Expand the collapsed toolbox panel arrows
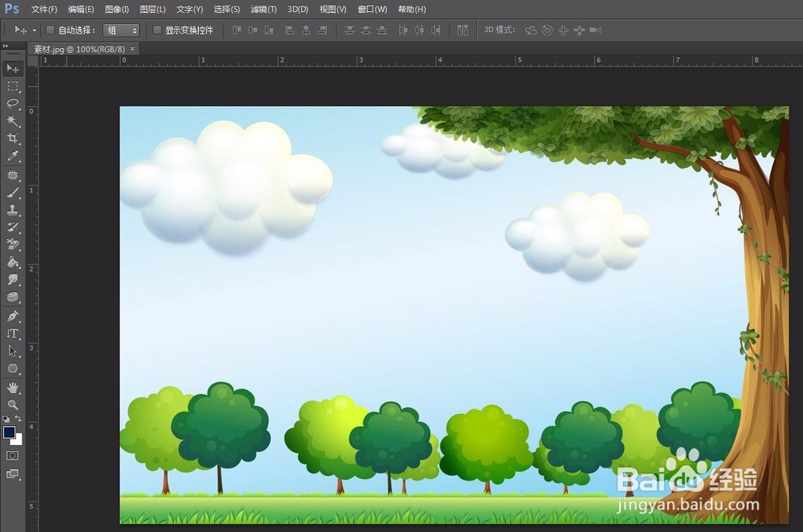803x532 pixels. (6, 46)
